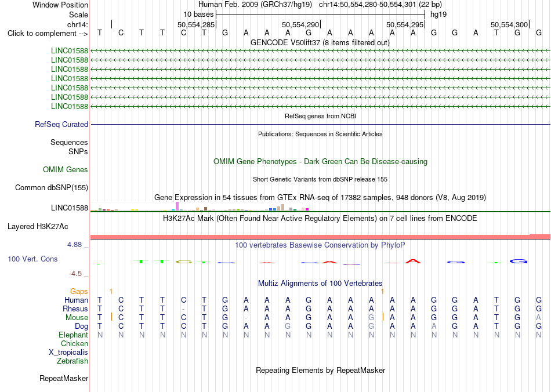Select the SNPs label under Publications
The height and width of the screenshot is (392, 551).
[x=78, y=151]
